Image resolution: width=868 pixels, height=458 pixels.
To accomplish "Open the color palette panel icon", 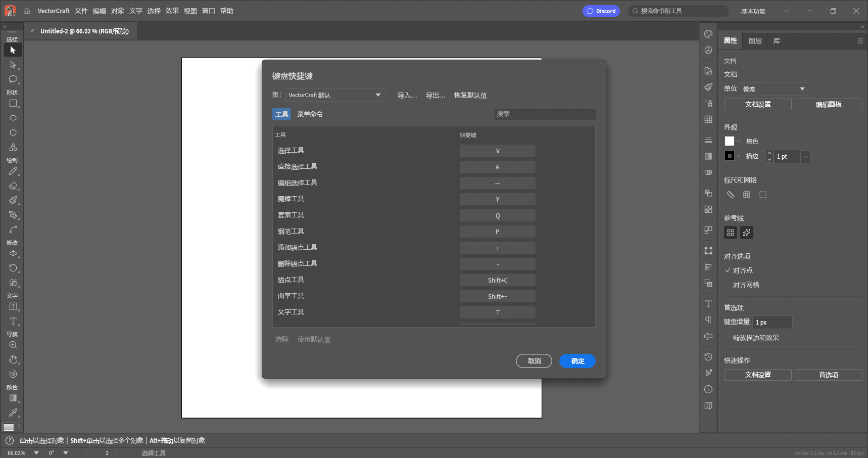I will 708,34.
